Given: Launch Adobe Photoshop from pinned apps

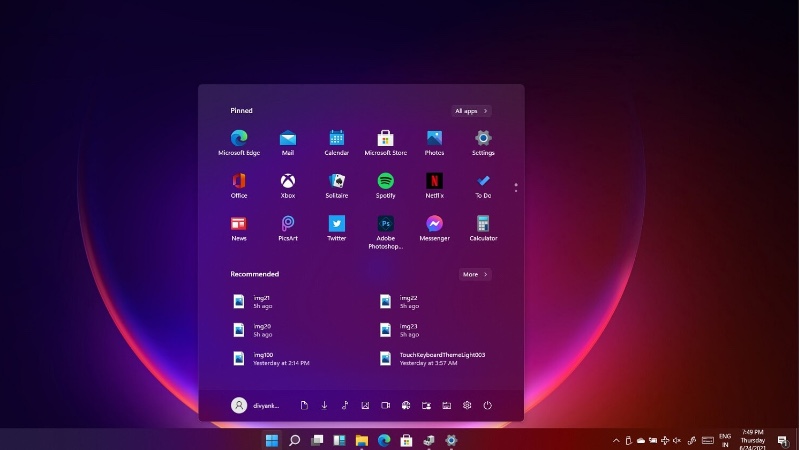Looking at the screenshot, I should click(x=386, y=224).
